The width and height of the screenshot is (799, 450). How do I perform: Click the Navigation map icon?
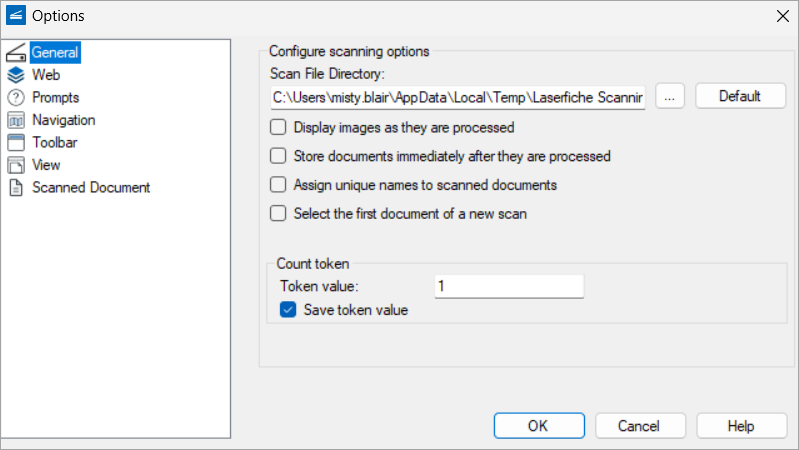click(x=16, y=120)
